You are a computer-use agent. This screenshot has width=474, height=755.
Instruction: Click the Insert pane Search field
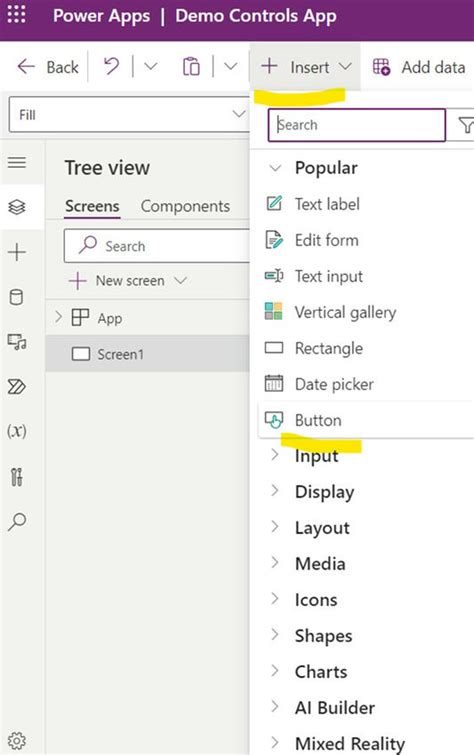[x=356, y=125]
